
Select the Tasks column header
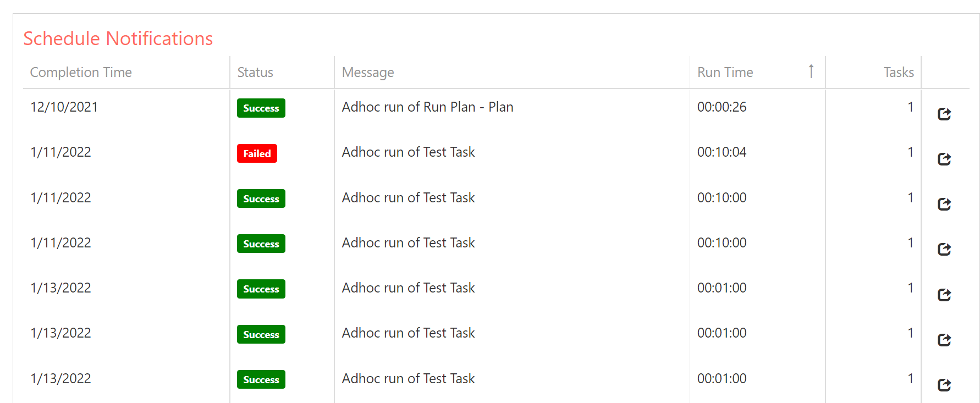coord(898,73)
